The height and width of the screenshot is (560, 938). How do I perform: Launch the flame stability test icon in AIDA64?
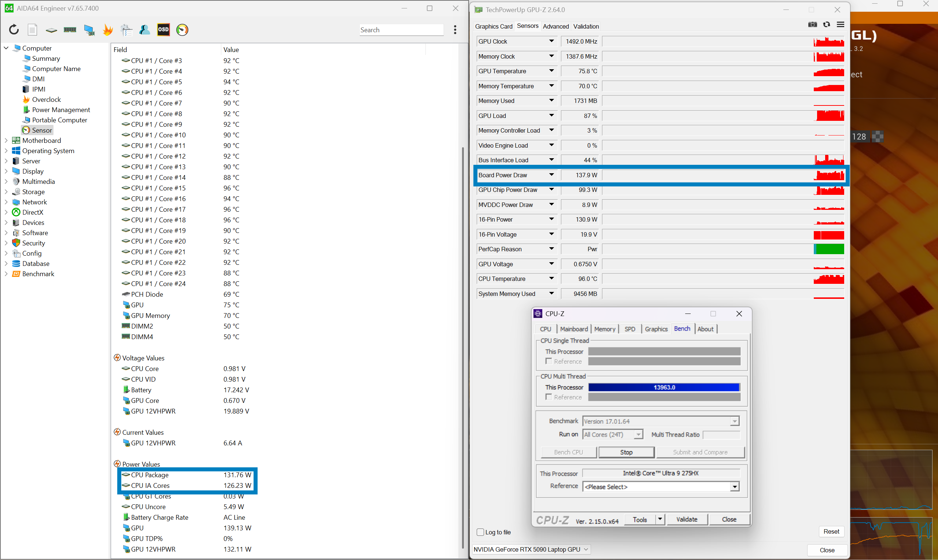[x=108, y=29]
